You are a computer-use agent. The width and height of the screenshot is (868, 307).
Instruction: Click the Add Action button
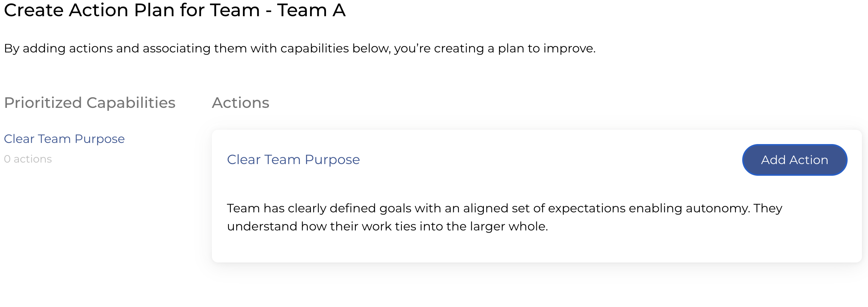click(x=794, y=160)
